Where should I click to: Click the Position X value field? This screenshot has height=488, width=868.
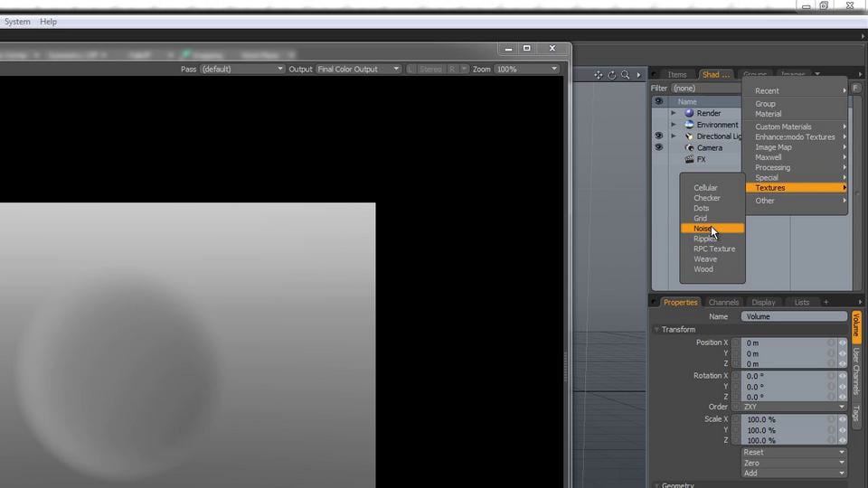point(784,343)
